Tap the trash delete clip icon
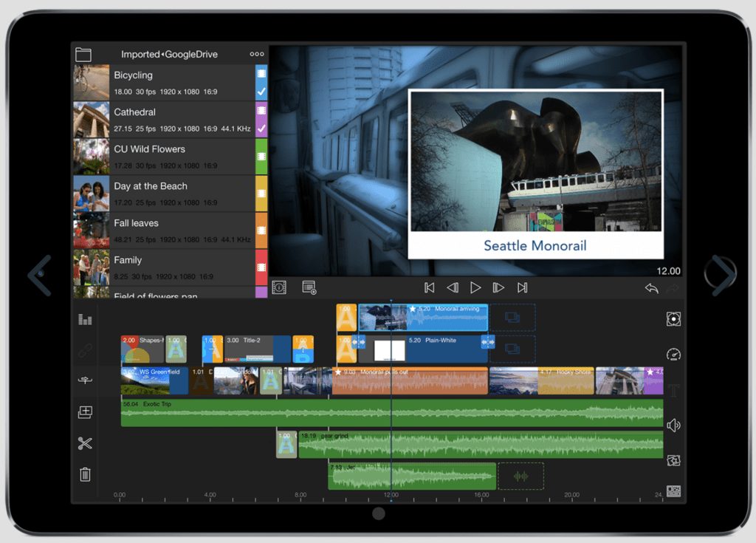This screenshot has width=756, height=543. point(85,474)
